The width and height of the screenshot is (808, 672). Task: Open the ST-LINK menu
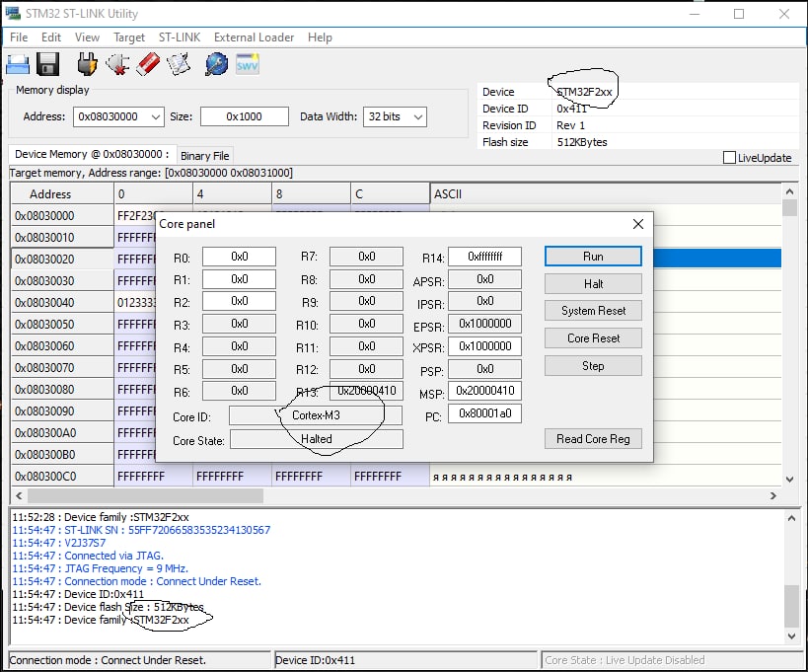180,37
